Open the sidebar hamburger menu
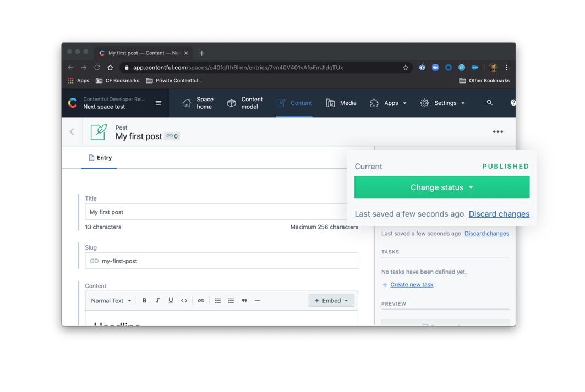Screen dimensions: 585x392 click(x=158, y=103)
